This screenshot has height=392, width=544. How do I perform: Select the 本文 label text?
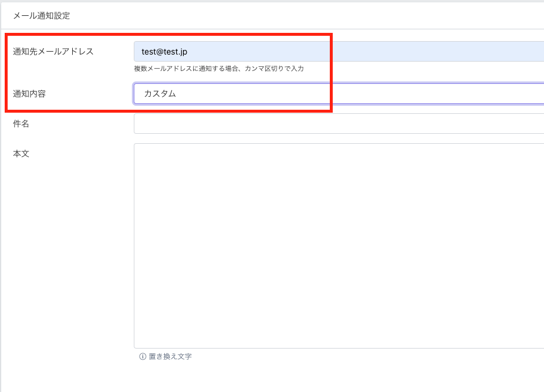coord(21,154)
